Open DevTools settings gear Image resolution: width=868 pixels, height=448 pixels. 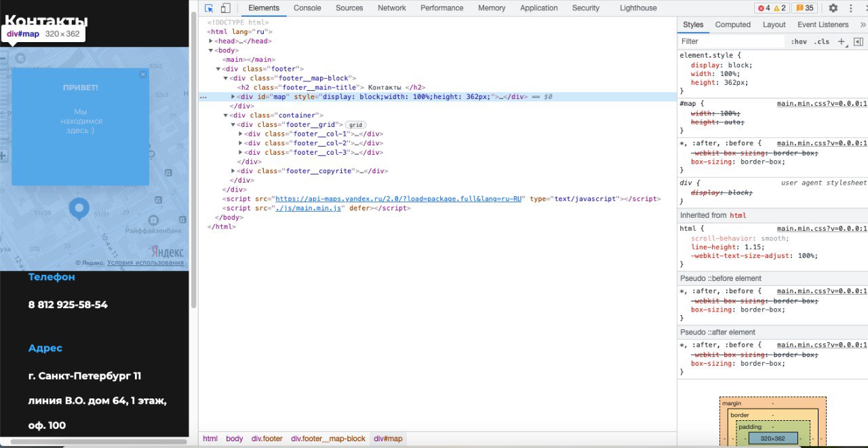tap(833, 8)
